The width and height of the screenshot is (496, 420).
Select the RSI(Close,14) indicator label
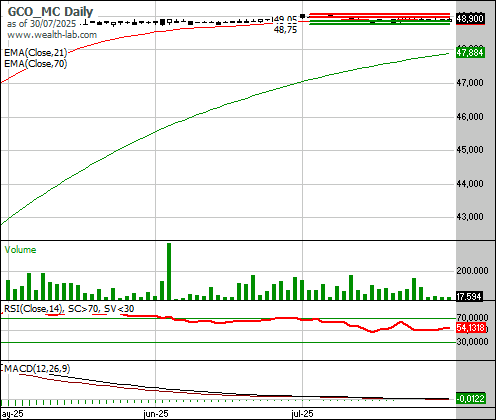click(34, 309)
